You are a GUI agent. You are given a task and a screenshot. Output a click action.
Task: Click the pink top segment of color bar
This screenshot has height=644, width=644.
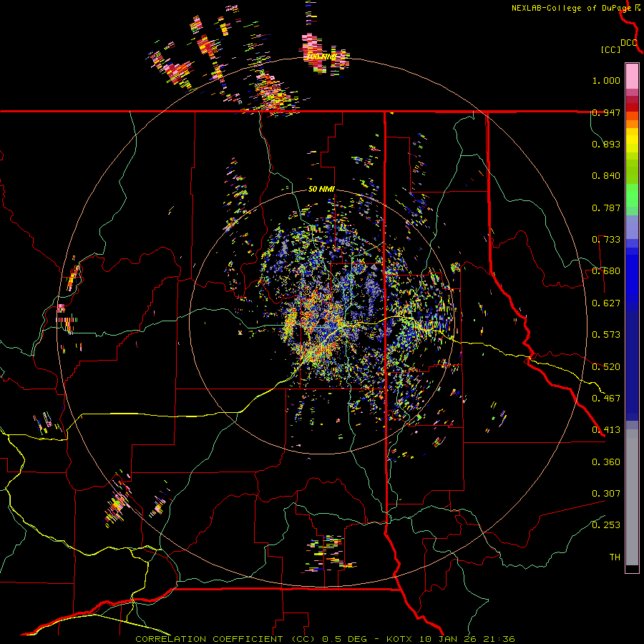point(632,76)
